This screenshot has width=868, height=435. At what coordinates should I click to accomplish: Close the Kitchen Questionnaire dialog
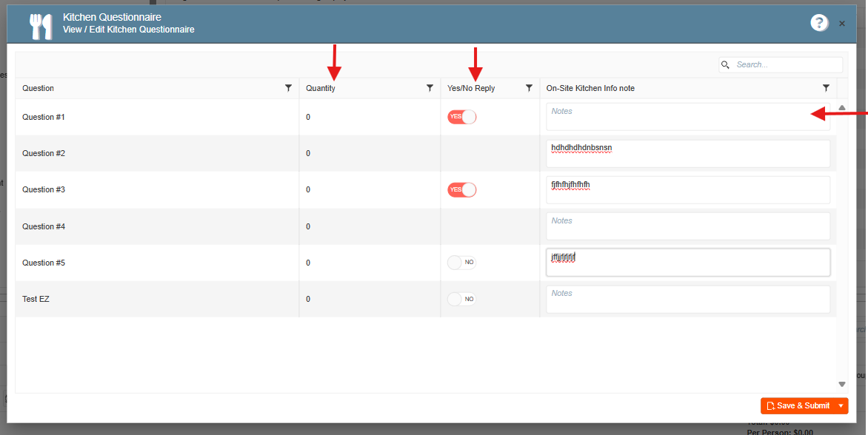[842, 23]
